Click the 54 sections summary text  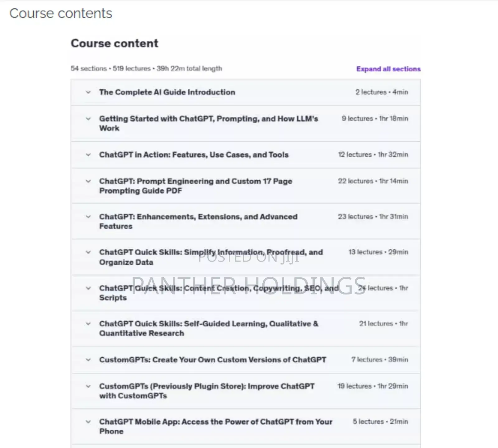[x=146, y=68]
